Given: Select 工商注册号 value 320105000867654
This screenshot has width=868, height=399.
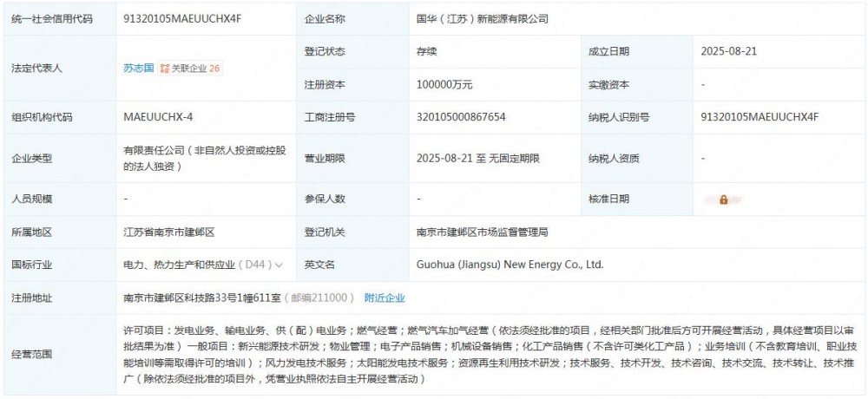Looking at the screenshot, I should point(461,117).
